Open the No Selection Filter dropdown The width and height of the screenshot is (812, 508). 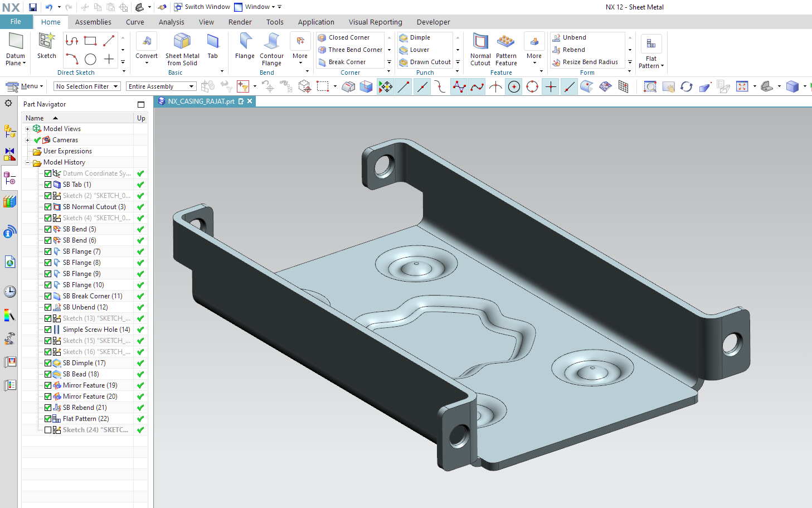(x=87, y=86)
